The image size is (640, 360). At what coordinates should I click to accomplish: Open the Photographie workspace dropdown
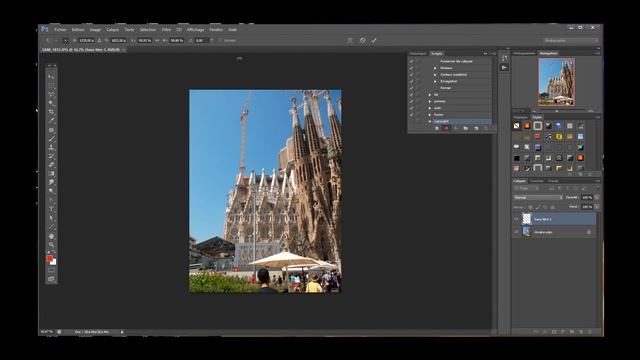click(x=571, y=40)
